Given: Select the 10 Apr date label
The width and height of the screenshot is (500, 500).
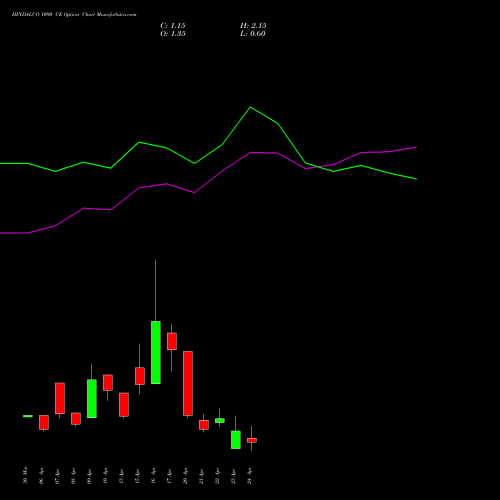Looking at the screenshot, I should click(105, 476).
